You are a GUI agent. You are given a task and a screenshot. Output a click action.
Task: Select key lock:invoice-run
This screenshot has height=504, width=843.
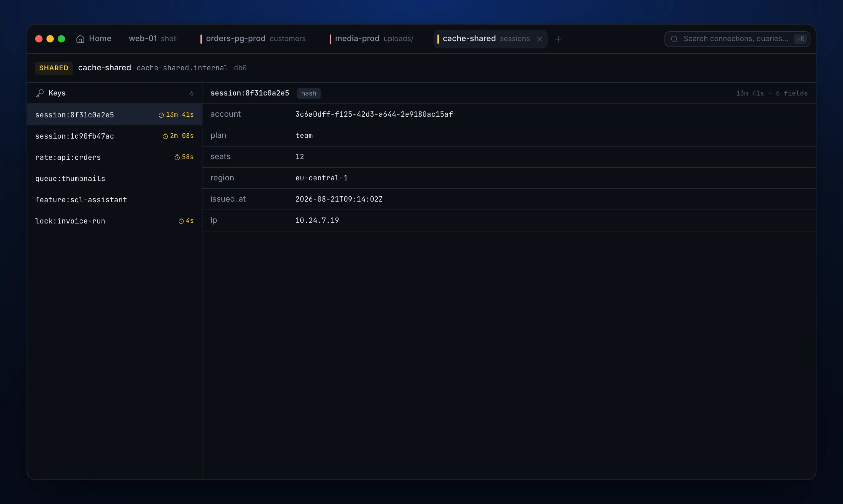click(115, 221)
